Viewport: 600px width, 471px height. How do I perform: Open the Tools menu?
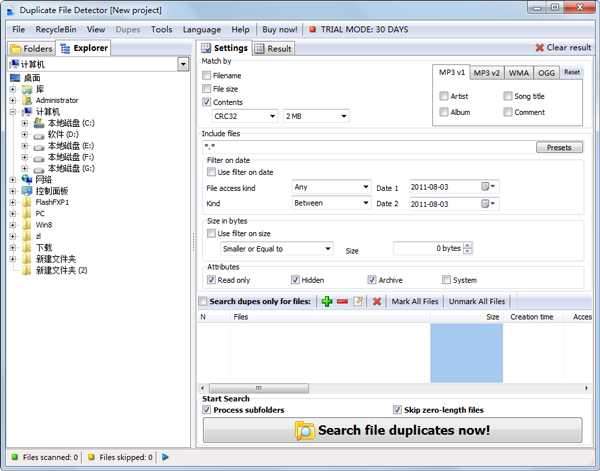pos(161,30)
